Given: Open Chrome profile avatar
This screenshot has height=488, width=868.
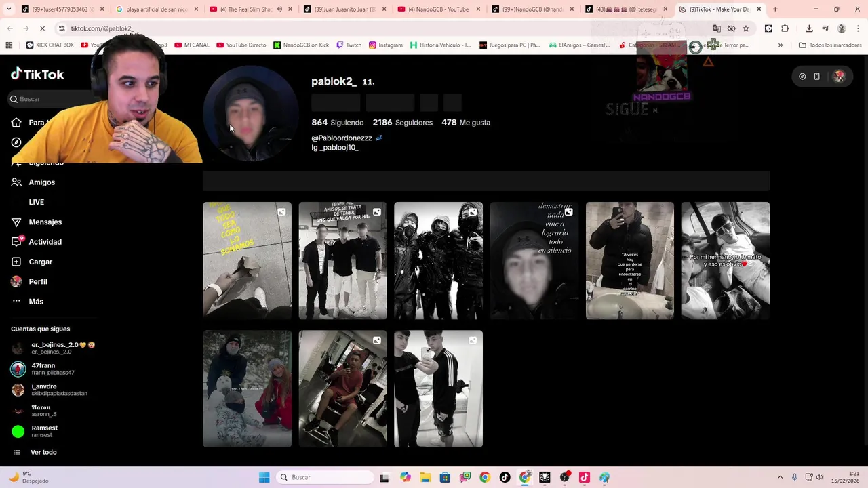Looking at the screenshot, I should click(x=842, y=28).
